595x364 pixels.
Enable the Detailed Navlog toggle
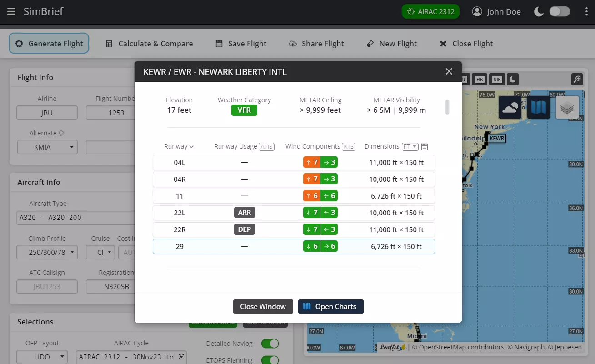coord(270,344)
